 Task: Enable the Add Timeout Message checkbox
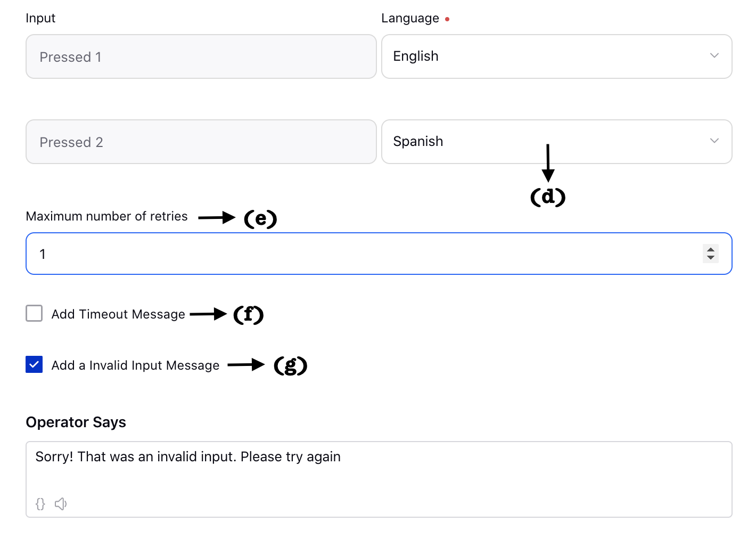34,313
